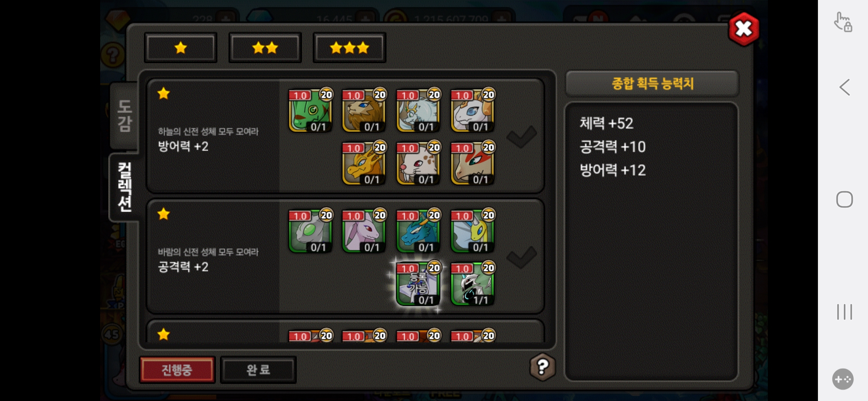Switch to the 도감 side tab
This screenshot has height=401, width=868.
[x=124, y=116]
